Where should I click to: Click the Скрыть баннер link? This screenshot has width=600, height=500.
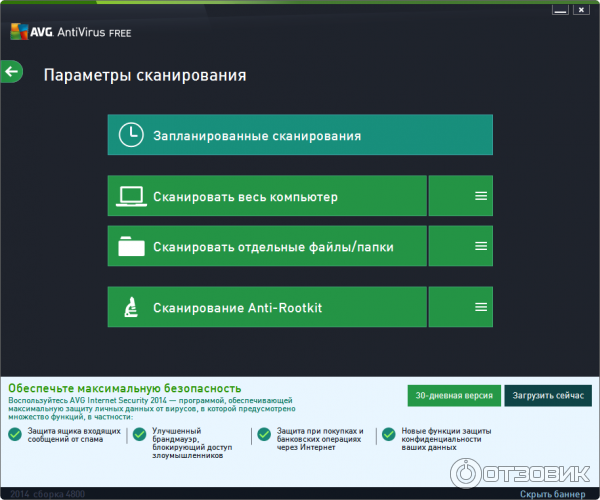point(551,493)
